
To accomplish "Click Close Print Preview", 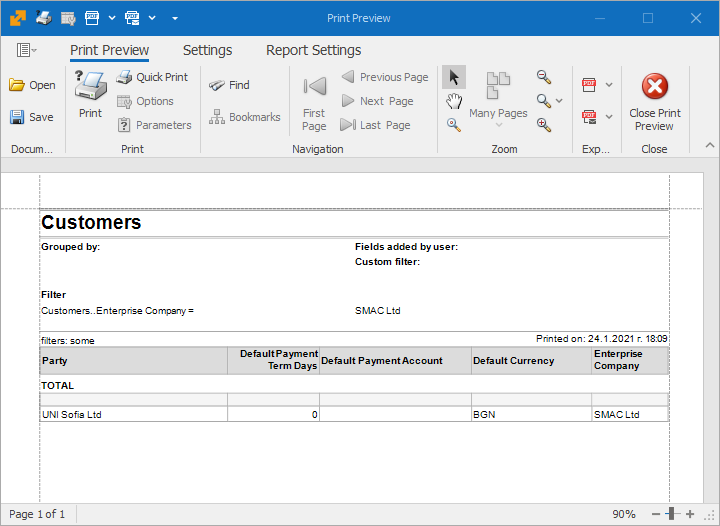I will pos(655,102).
